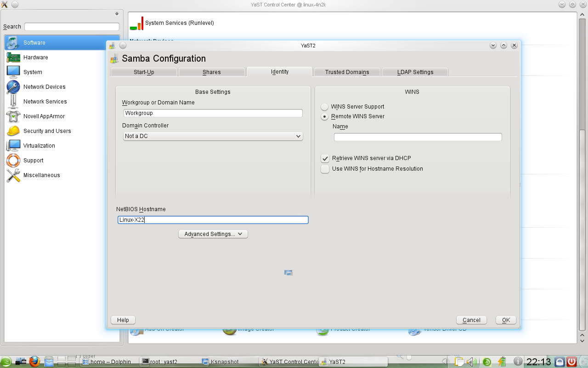Click the Cancel button

tap(471, 320)
